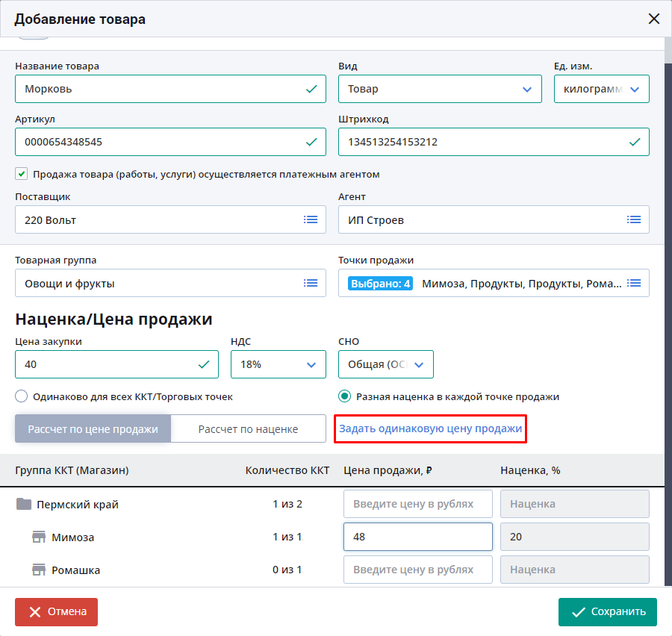The height and width of the screenshot is (636, 672).
Task: Expand the НДС 18% dropdown
Action: [279, 365]
